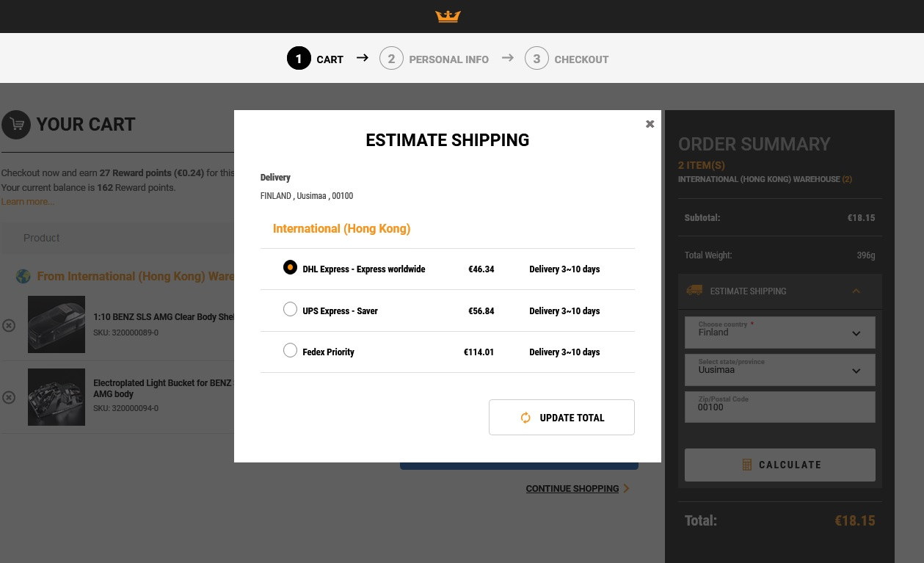The image size is (924, 563).
Task: Go to step 2 Personal Info
Action: pyautogui.click(x=434, y=59)
